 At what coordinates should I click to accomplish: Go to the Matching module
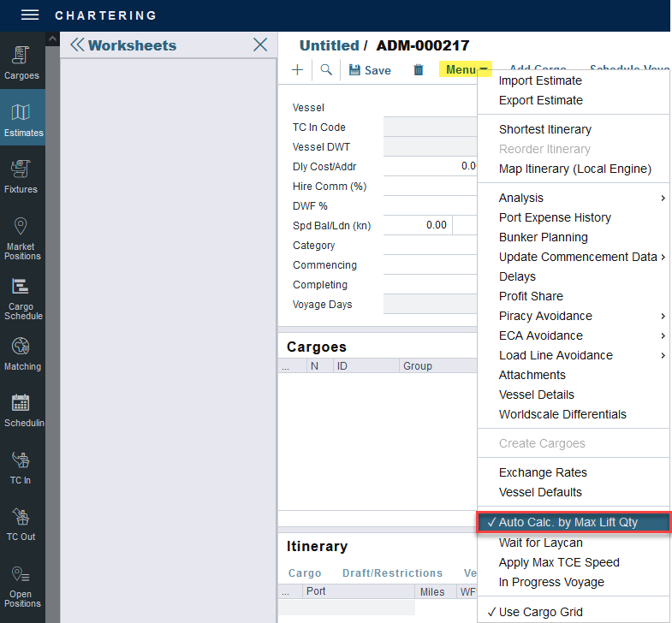(x=22, y=354)
